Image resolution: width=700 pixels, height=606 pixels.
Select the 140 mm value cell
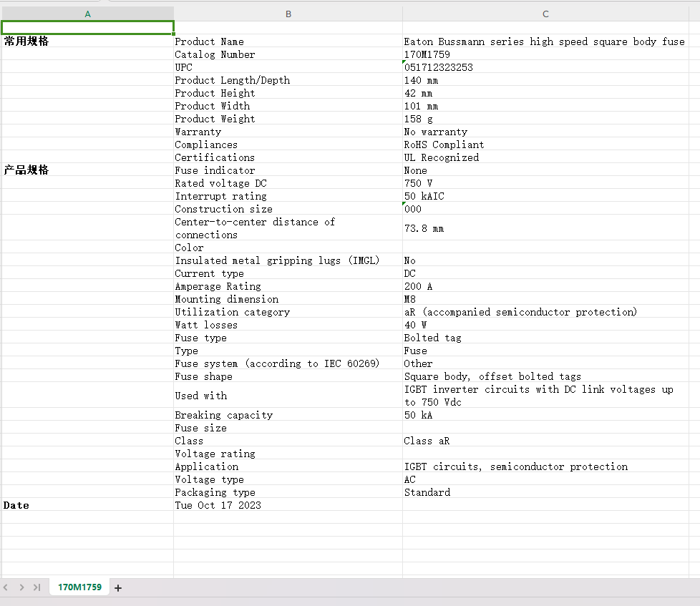[545, 80]
